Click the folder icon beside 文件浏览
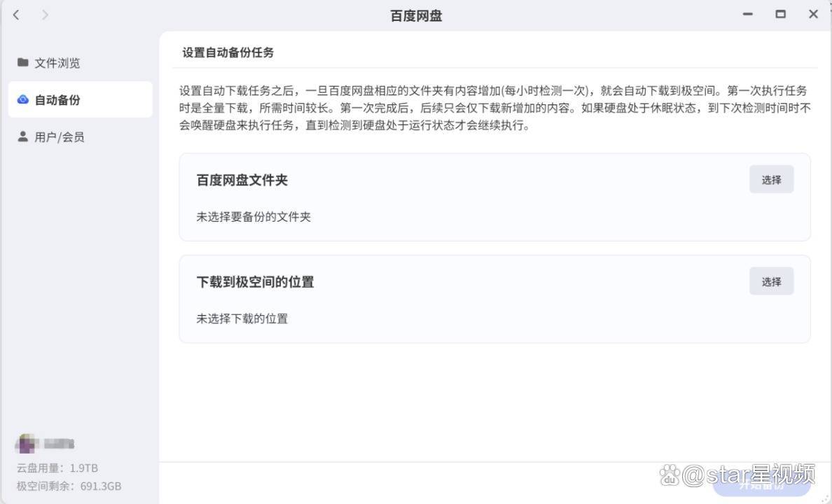Viewport: 832px width, 504px height. pyautogui.click(x=23, y=62)
